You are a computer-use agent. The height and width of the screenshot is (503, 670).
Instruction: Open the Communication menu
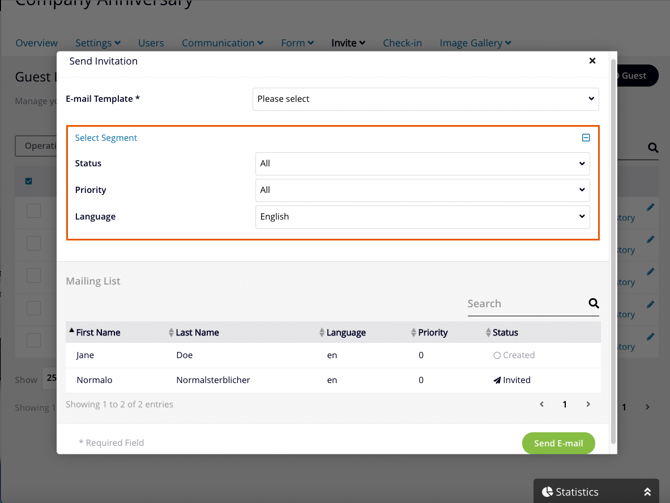[222, 43]
